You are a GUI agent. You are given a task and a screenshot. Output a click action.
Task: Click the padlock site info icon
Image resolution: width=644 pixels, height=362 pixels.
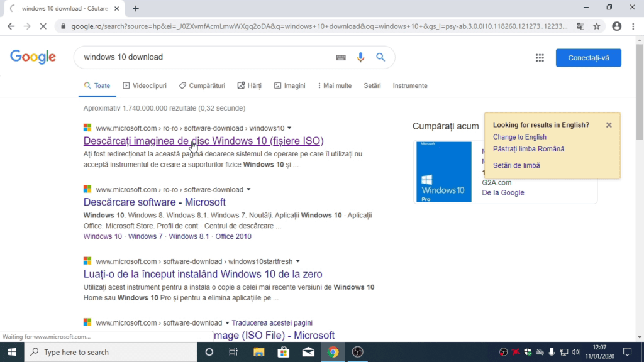63,26
